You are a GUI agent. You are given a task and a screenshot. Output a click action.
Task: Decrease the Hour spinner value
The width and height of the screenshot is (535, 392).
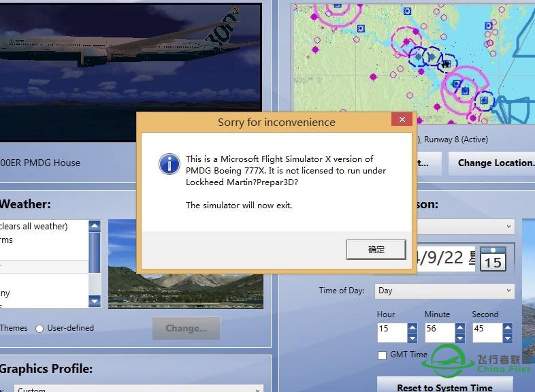(412, 338)
